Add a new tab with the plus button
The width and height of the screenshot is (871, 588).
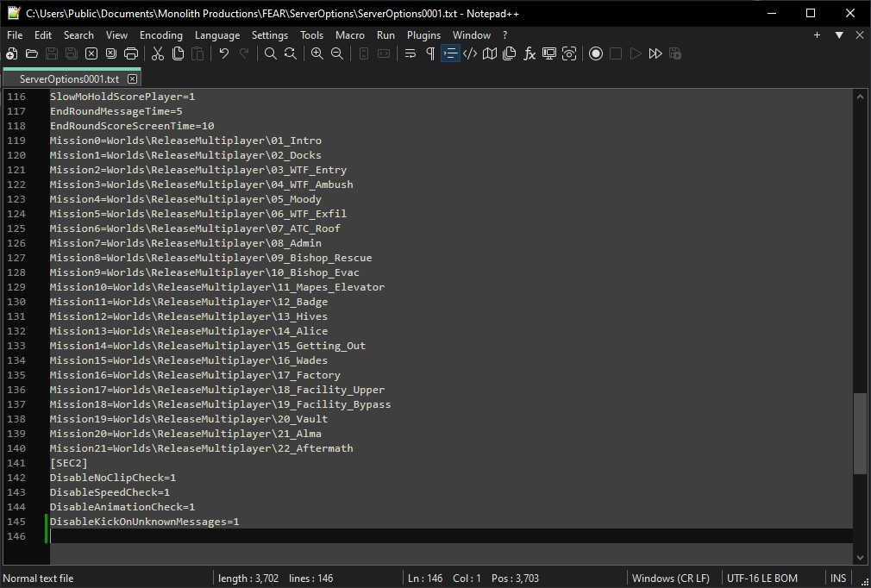pos(817,35)
